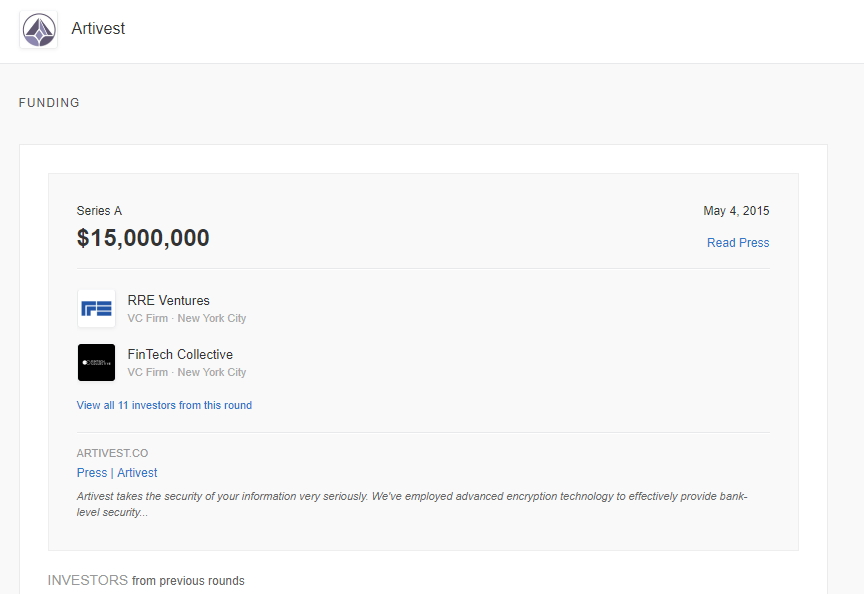The height and width of the screenshot is (594, 864).
Task: Open the Artivest company name header
Action: pos(98,28)
